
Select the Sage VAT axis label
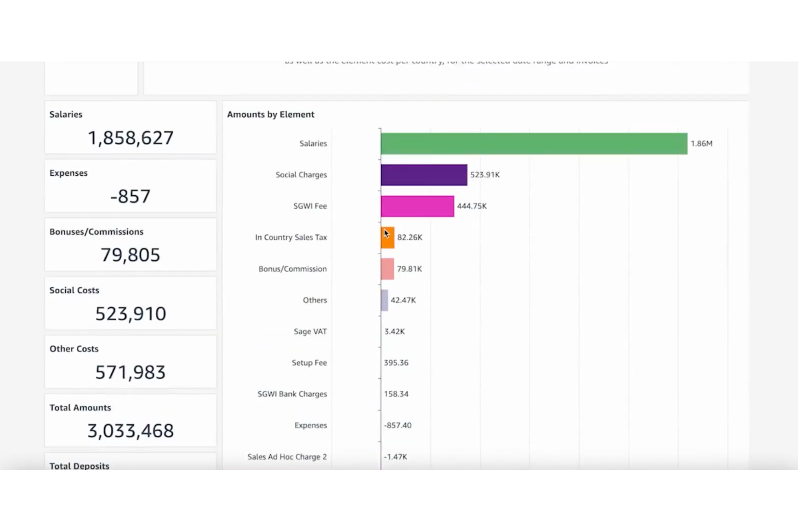(x=310, y=331)
